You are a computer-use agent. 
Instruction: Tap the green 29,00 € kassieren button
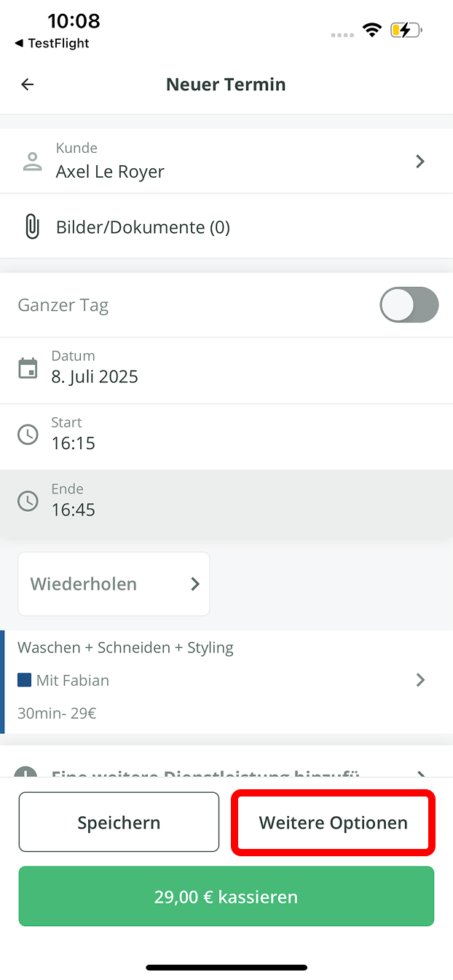pos(227,896)
